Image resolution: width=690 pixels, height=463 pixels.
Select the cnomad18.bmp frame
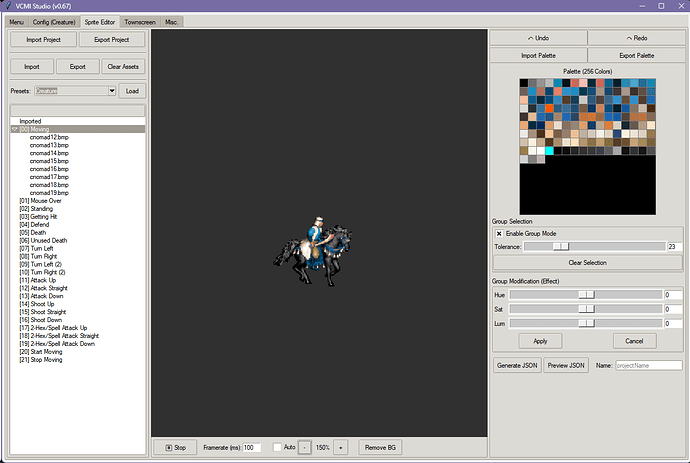click(49, 185)
